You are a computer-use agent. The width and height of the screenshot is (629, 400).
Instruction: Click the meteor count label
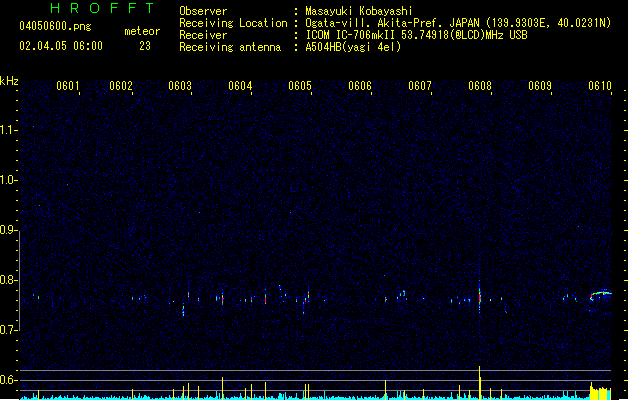coord(142,31)
